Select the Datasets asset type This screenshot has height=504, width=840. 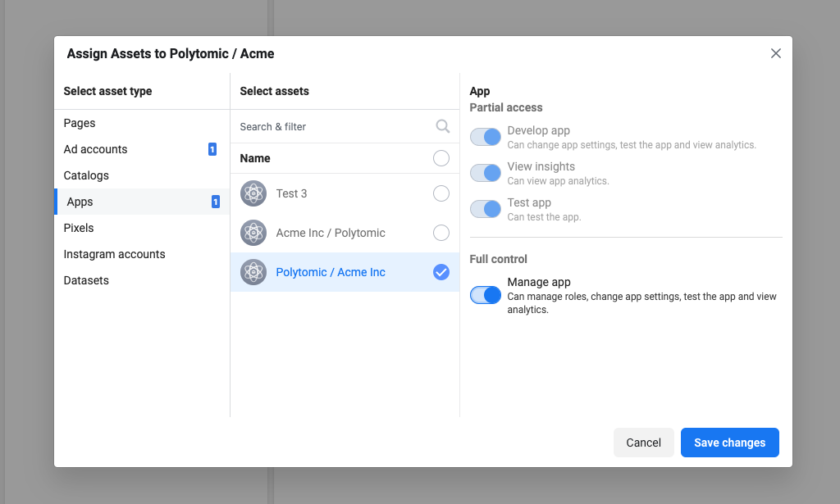pos(142,280)
